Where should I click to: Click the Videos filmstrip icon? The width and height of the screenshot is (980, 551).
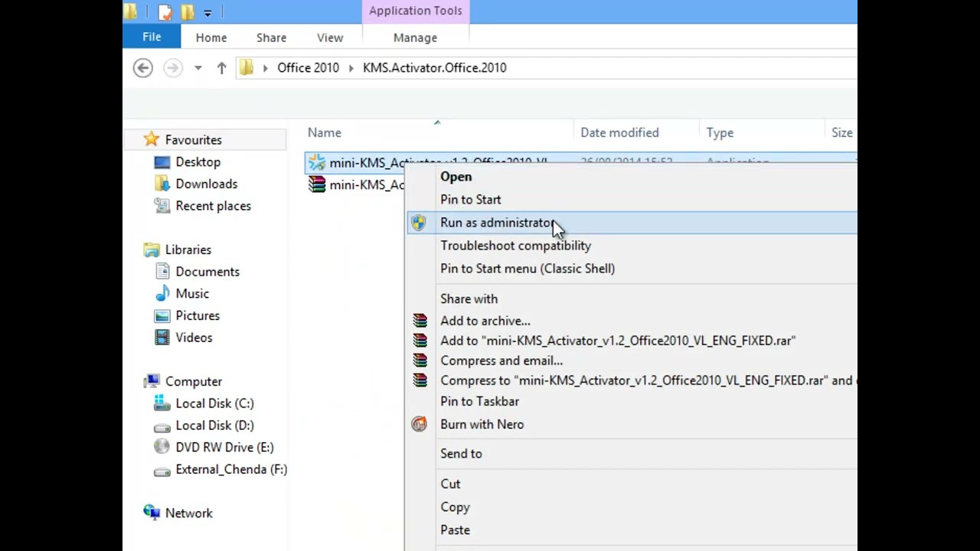pyautogui.click(x=162, y=337)
